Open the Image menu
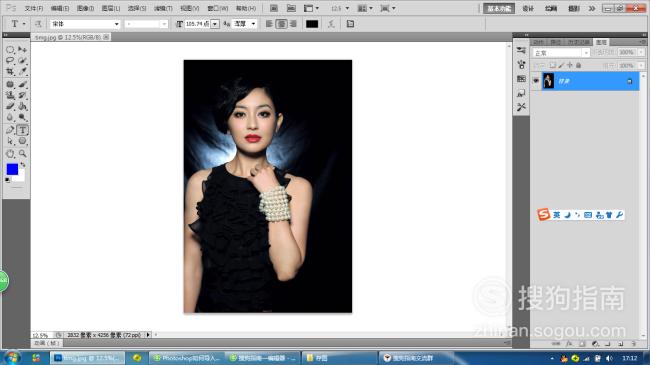The height and width of the screenshot is (365, 650). click(86, 8)
